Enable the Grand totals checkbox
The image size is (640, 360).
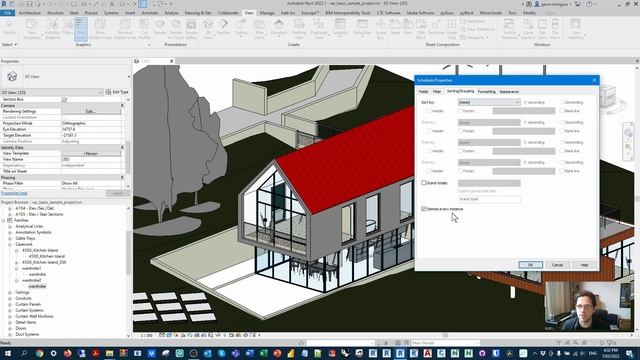click(424, 183)
